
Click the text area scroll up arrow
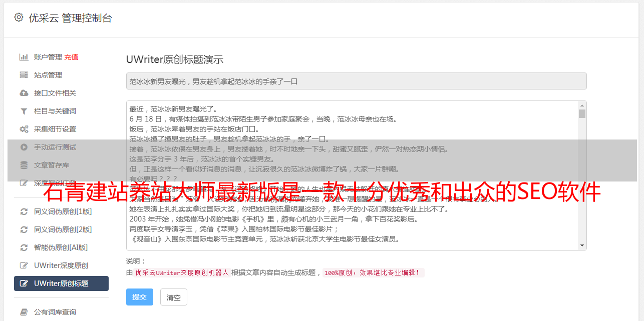click(582, 105)
